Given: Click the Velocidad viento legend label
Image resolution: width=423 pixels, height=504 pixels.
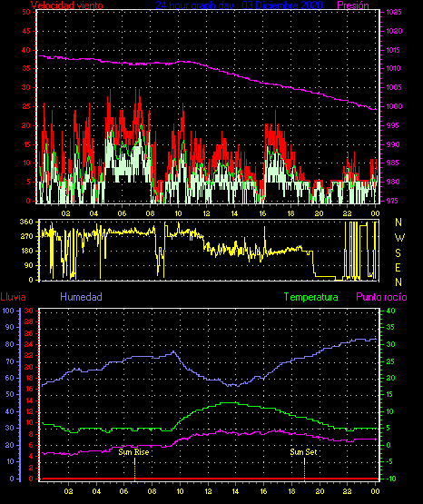Looking at the screenshot, I should click(x=67, y=5).
